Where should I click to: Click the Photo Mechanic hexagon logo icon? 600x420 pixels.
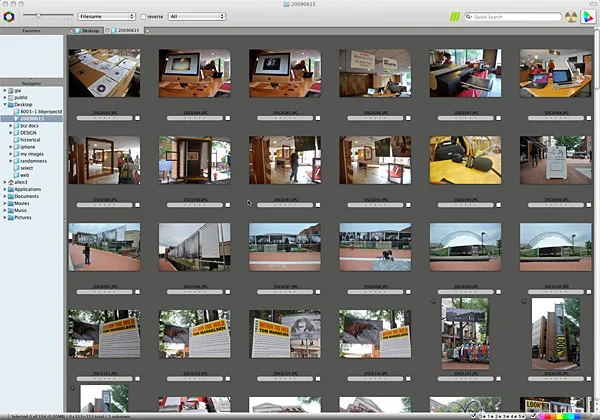point(9,16)
